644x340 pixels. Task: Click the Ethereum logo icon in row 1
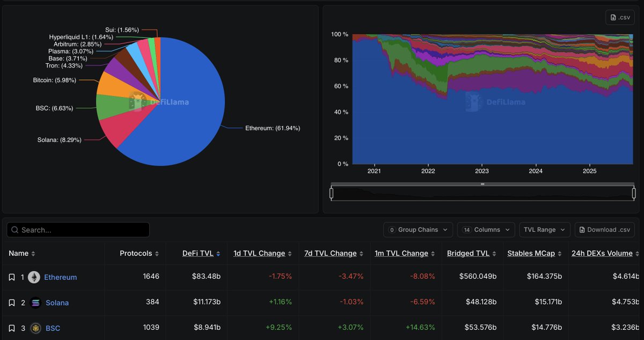coord(34,277)
